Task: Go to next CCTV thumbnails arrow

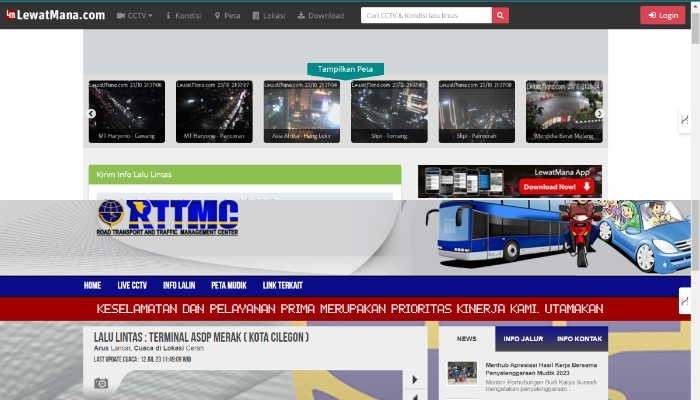Action: (x=600, y=113)
